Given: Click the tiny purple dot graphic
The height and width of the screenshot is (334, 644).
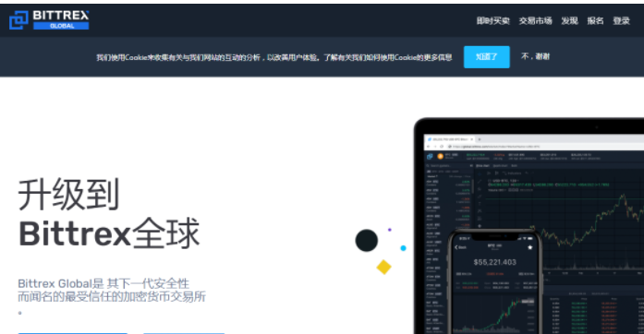Looking at the screenshot, I should click(390, 230).
